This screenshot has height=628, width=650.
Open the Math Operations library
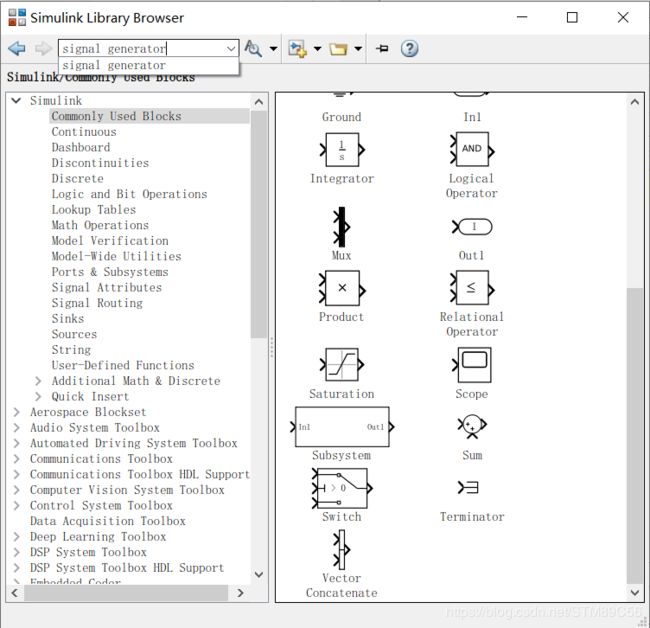(100, 225)
